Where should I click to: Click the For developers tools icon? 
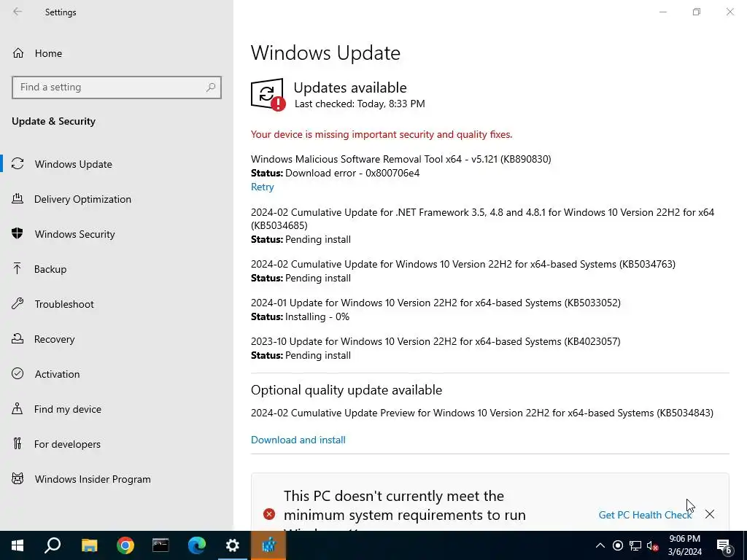[x=18, y=443]
